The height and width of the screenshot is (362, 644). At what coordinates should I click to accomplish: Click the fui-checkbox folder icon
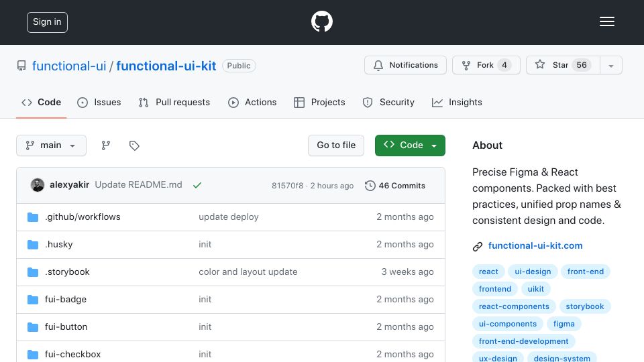coord(33,354)
